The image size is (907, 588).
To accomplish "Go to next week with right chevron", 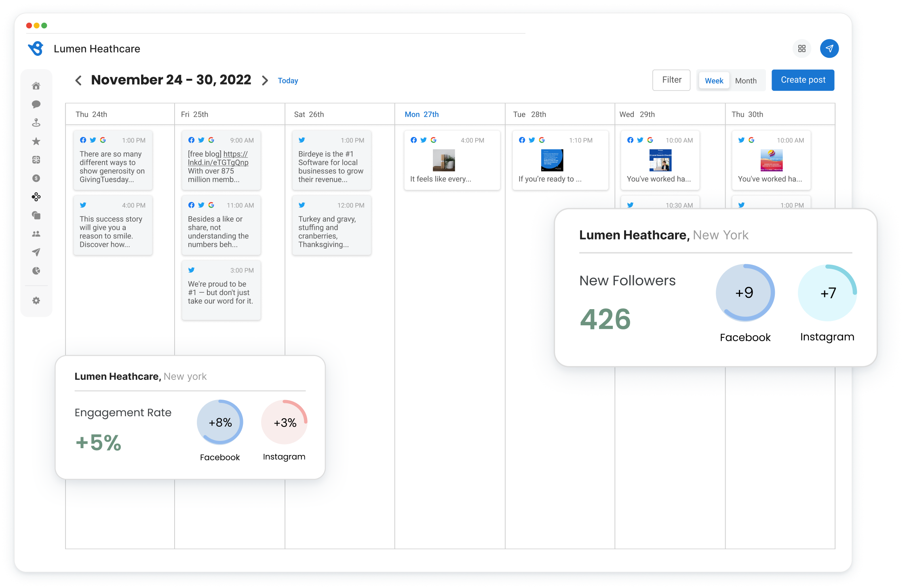I will click(265, 80).
